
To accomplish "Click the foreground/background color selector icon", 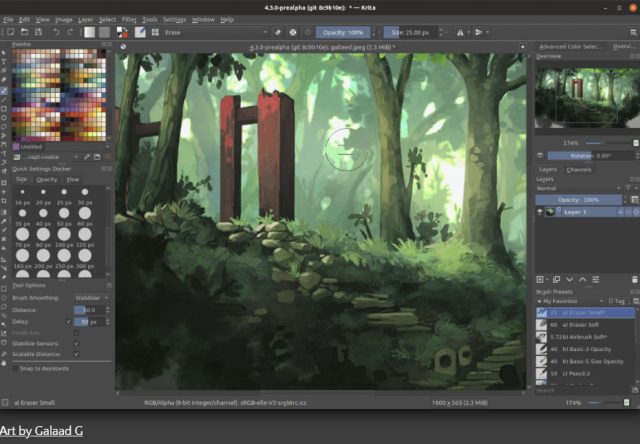I will [122, 32].
